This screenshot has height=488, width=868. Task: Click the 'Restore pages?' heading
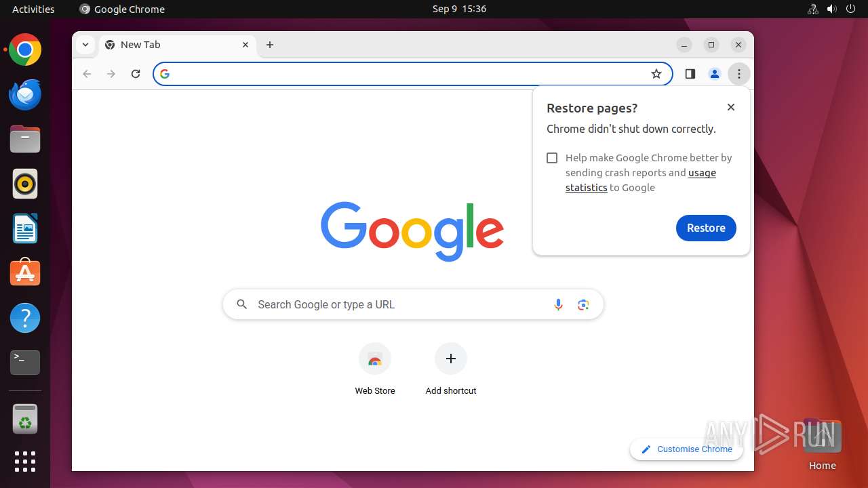coord(592,108)
